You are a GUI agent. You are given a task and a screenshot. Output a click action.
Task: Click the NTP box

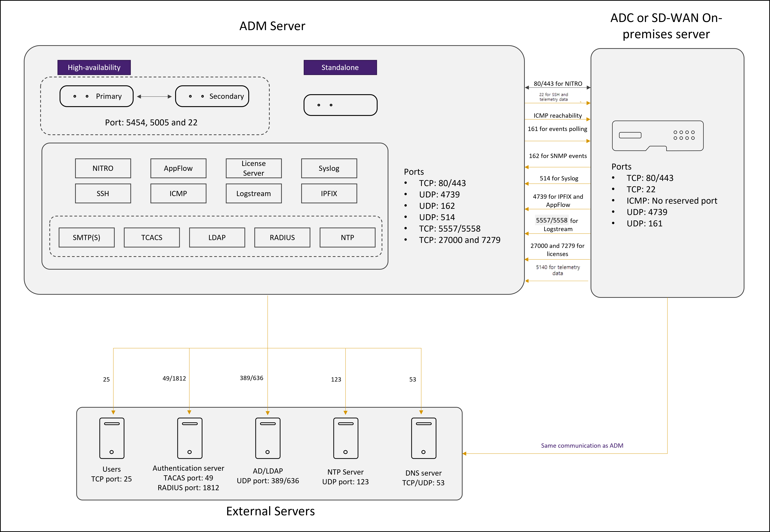(348, 237)
